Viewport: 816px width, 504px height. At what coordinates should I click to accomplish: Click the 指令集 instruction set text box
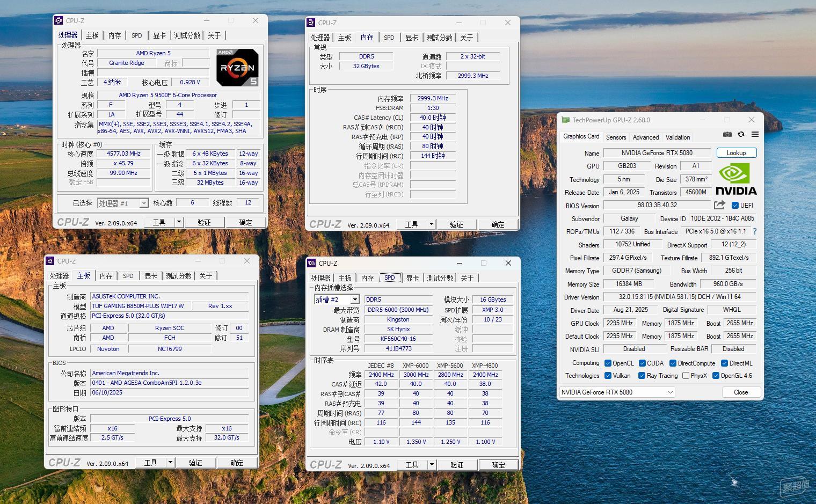point(179,128)
